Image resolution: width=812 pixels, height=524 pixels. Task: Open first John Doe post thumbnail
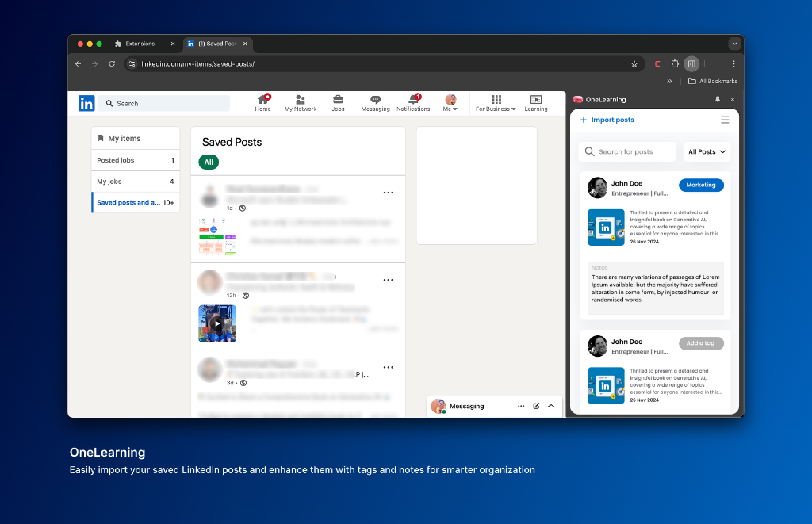[x=607, y=228]
